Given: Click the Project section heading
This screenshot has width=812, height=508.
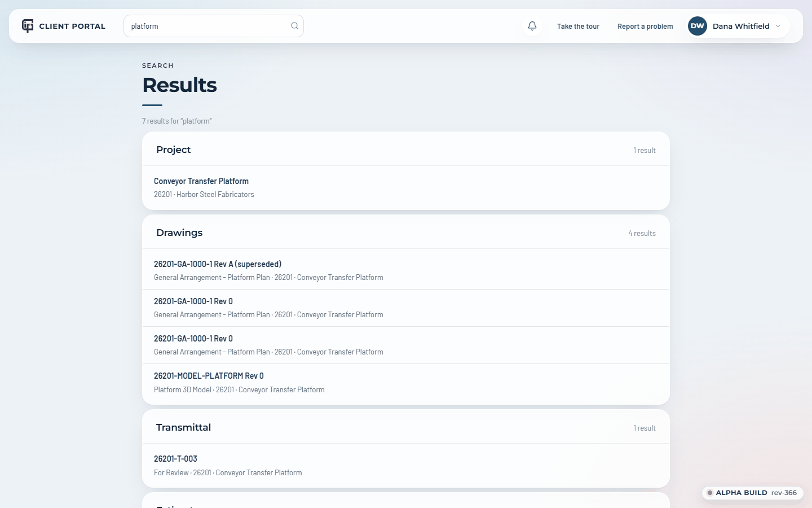Looking at the screenshot, I should coord(174,150).
